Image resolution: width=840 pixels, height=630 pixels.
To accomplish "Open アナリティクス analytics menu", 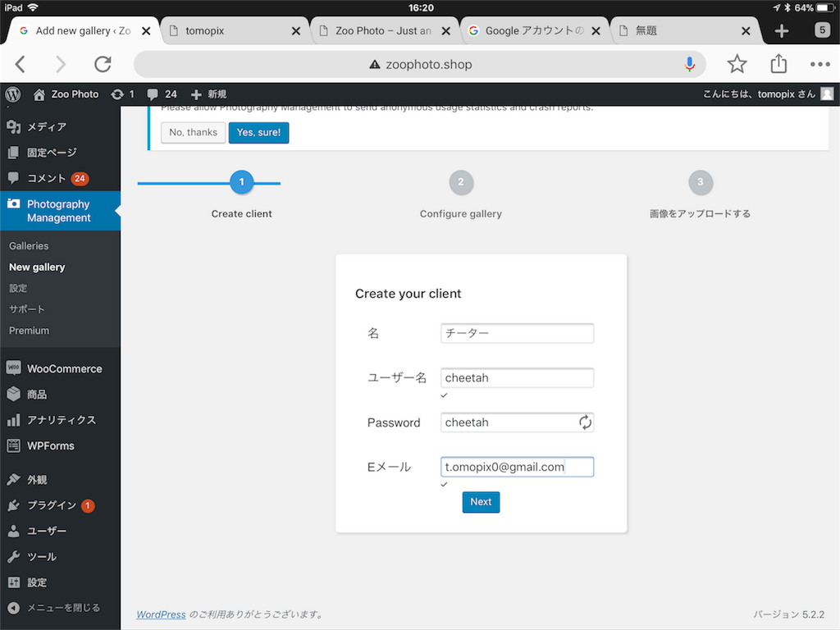I will (60, 420).
